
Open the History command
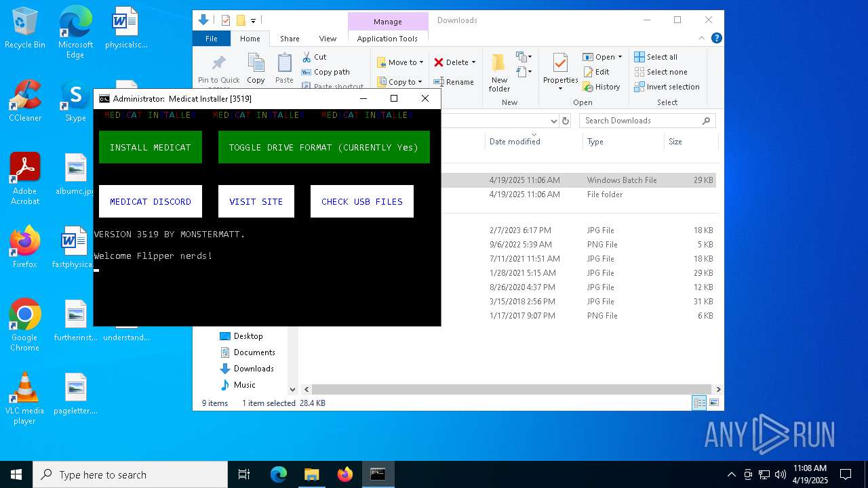coord(601,87)
